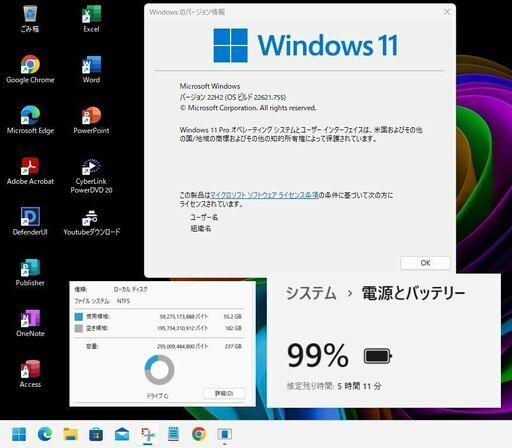512x448 pixels.
Task: Click the Microsoft Windows text line
Action: (210, 86)
